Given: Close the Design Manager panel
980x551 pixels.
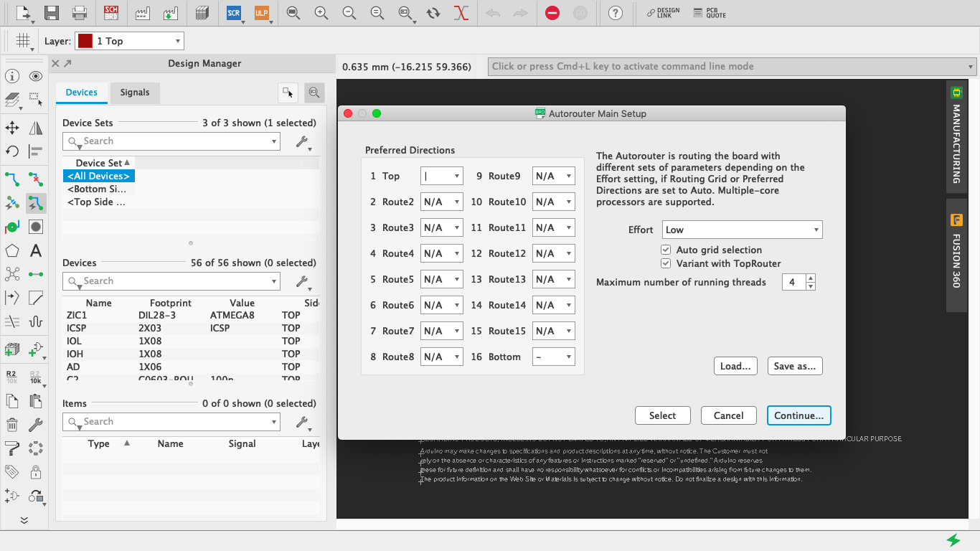Looking at the screenshot, I should 56,64.
